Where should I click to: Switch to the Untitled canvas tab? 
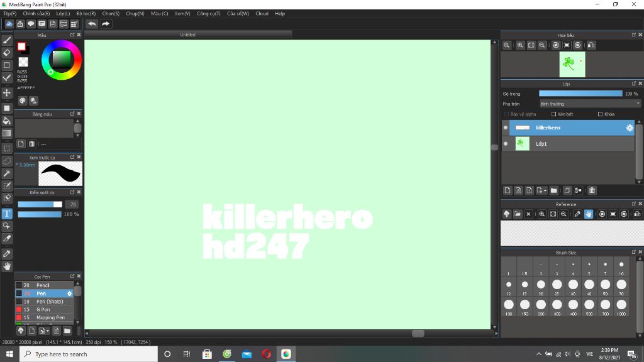pos(187,35)
